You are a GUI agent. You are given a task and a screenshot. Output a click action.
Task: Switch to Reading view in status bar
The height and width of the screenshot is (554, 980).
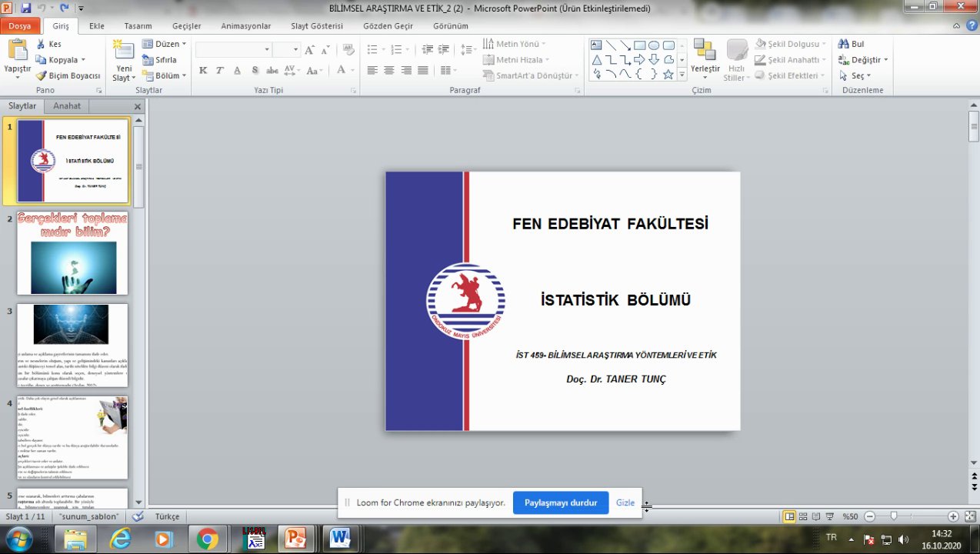coord(816,516)
